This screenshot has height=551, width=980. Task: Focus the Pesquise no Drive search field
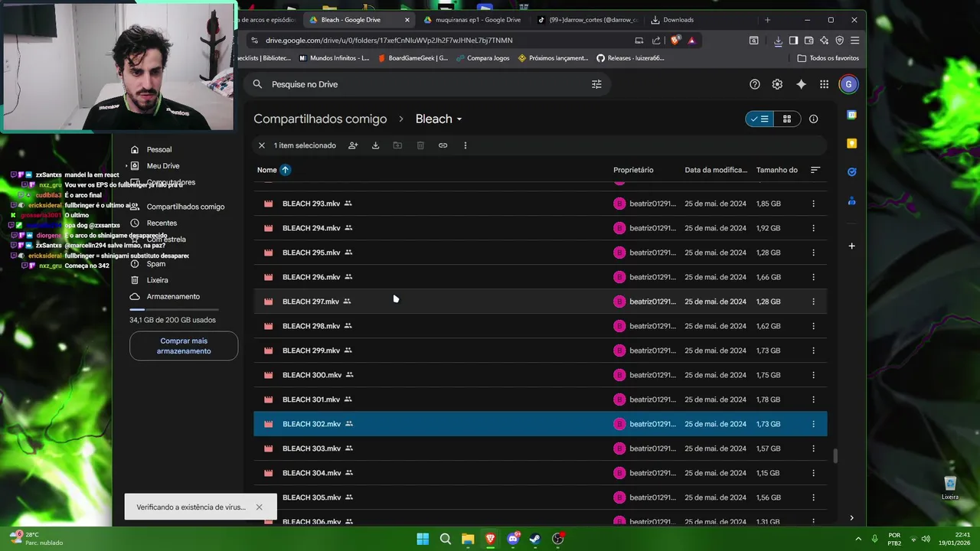427,84
